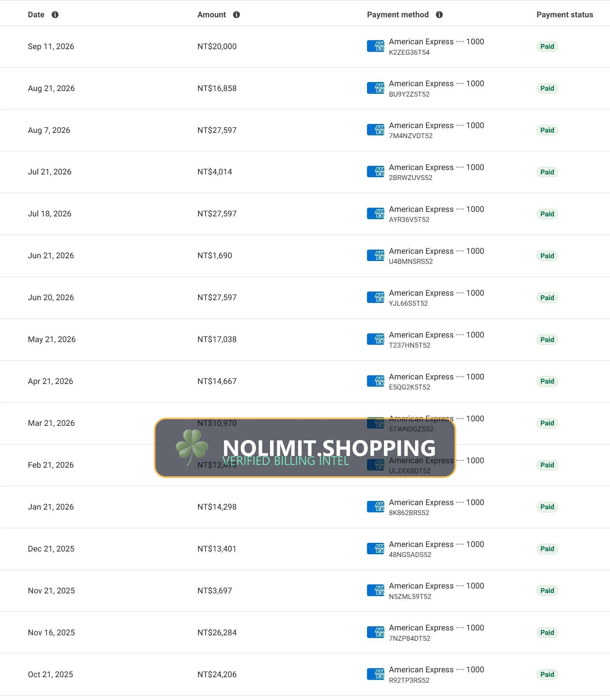
Task: Click the NOLIMIT.SHOPPING banner text
Action: (x=329, y=448)
